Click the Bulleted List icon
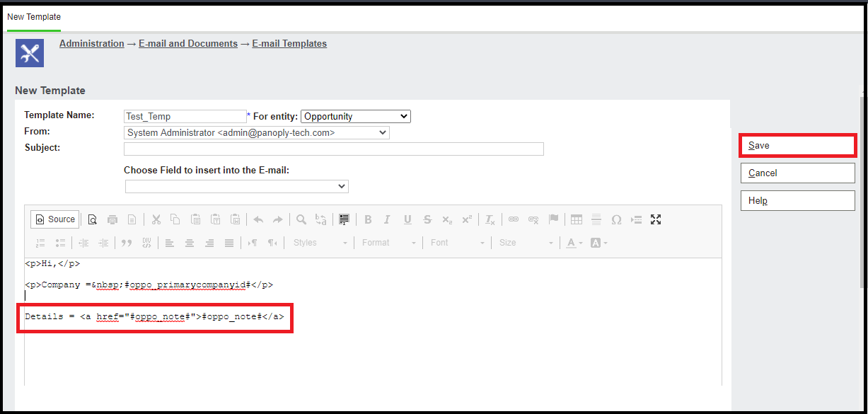Screen dimensions: 868x414 click(x=60, y=243)
